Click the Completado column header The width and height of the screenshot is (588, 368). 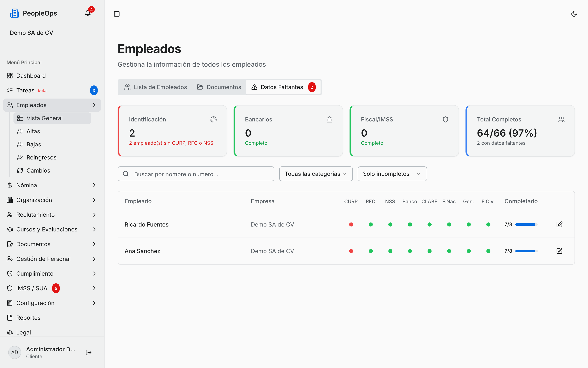tap(521, 201)
